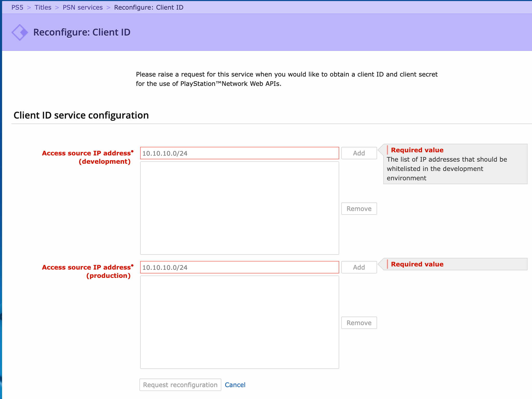Screen dimensions: 532x399
Task: Open PSN services breadcrumb link
Action: (83, 7)
